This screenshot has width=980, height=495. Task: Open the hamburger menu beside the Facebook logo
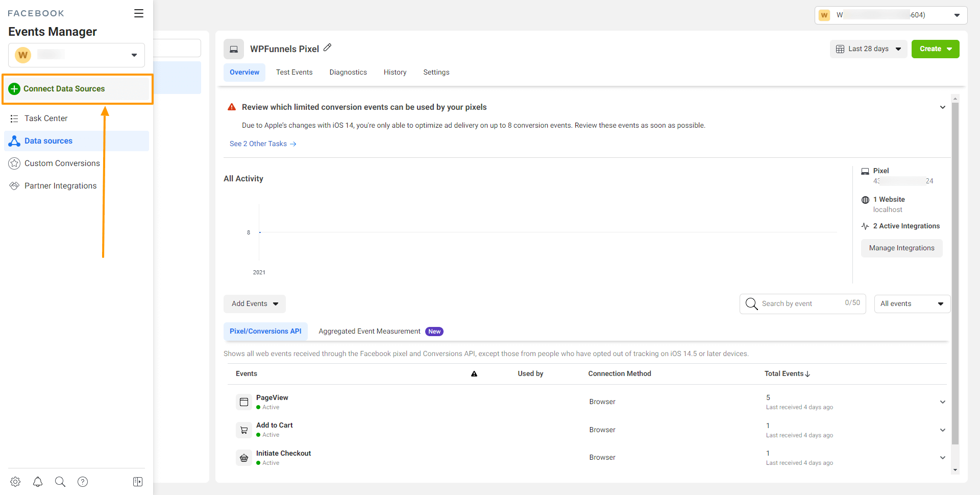139,13
